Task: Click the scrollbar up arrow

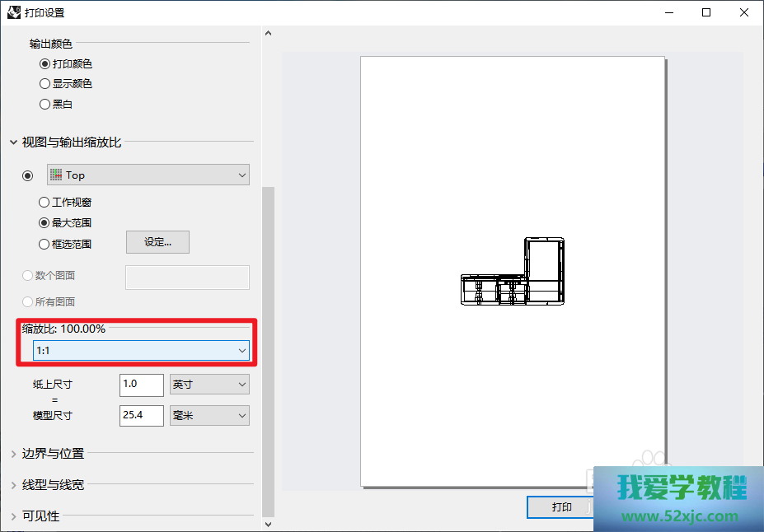Action: coord(267,33)
